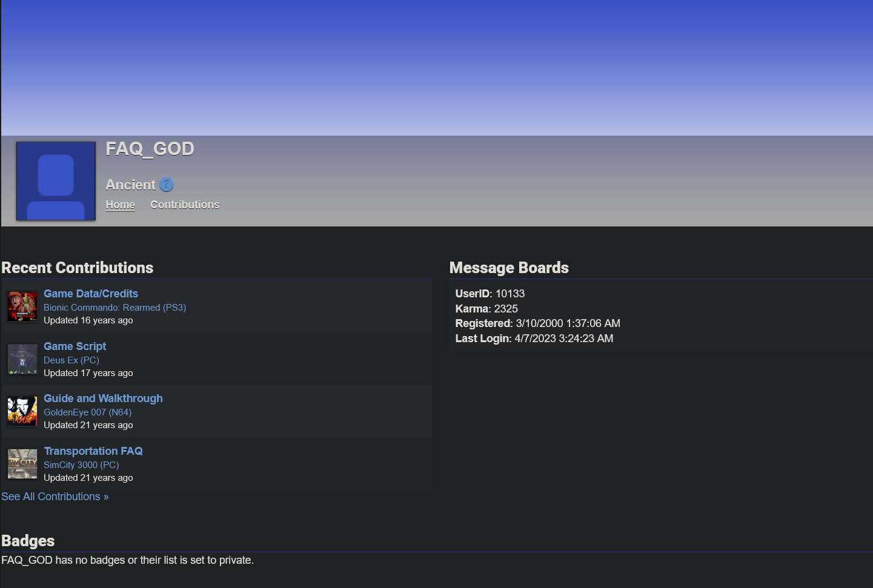The image size is (873, 588).
Task: Open the Contributions tab
Action: pyautogui.click(x=185, y=205)
